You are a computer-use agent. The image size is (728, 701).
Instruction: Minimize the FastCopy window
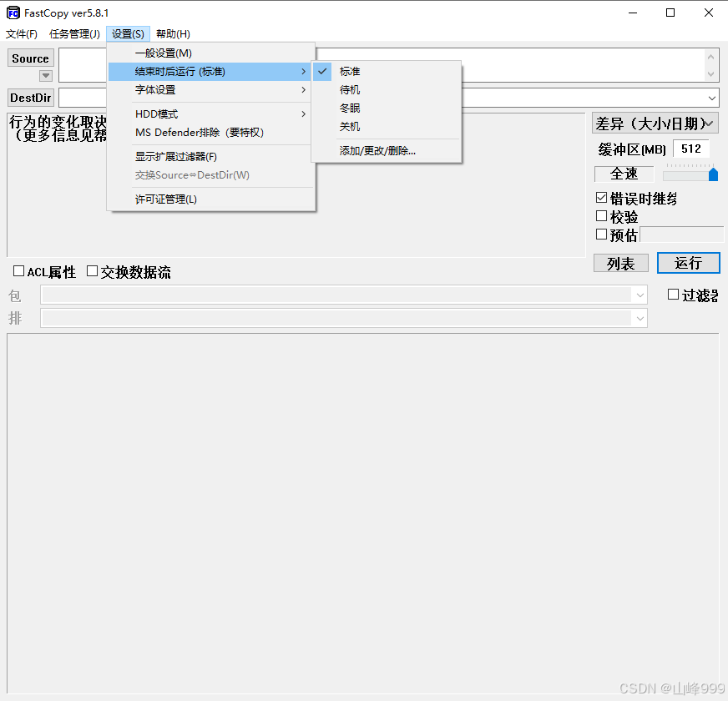632,13
